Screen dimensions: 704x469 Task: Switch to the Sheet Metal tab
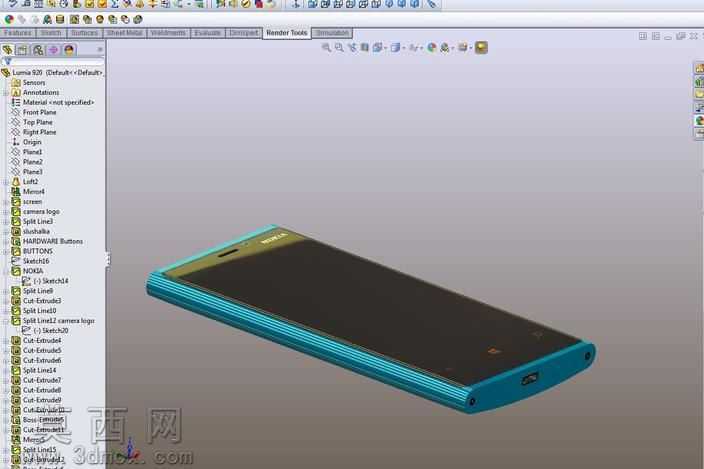click(124, 33)
